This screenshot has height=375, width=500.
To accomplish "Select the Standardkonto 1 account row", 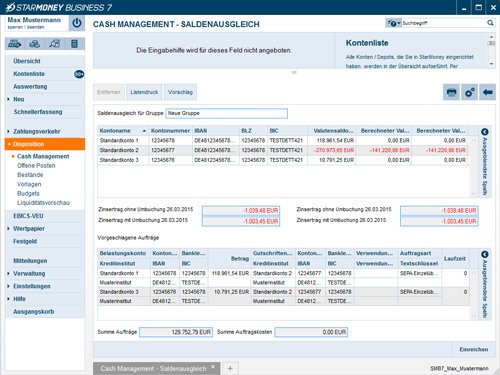I will pyautogui.click(x=283, y=140).
